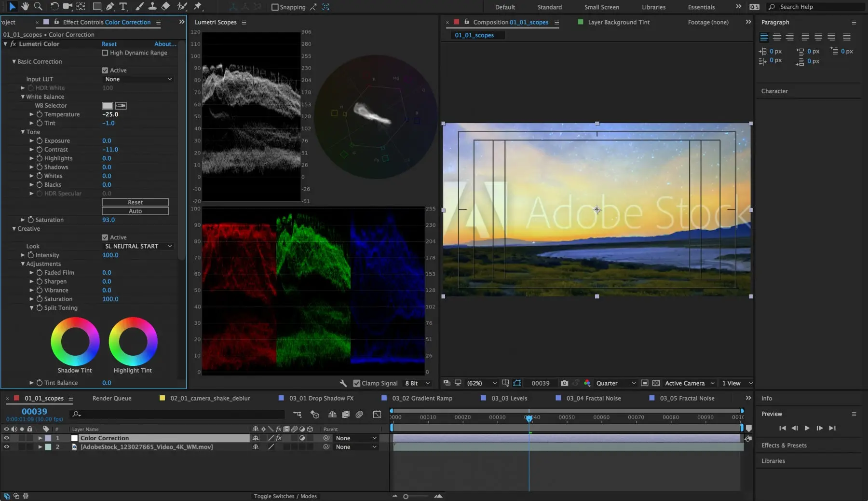Hide the Color Correction layer
Screen dimensions: 868x501
(6, 438)
